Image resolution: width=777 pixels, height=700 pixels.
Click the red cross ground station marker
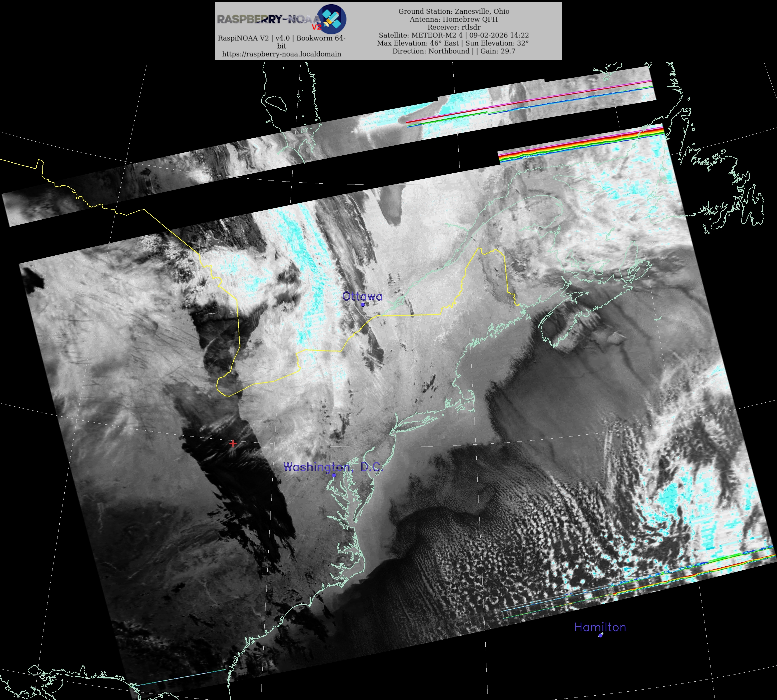233,443
